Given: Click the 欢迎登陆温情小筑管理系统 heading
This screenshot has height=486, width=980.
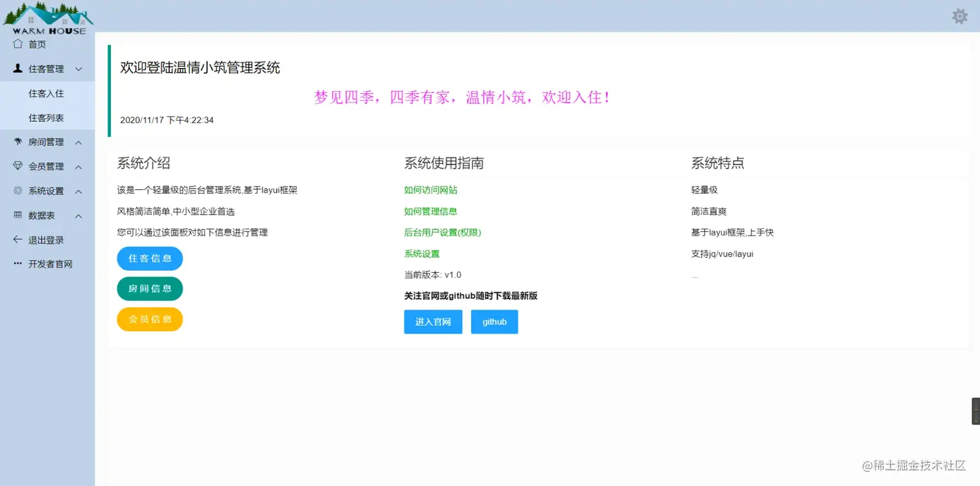Looking at the screenshot, I should [200, 67].
